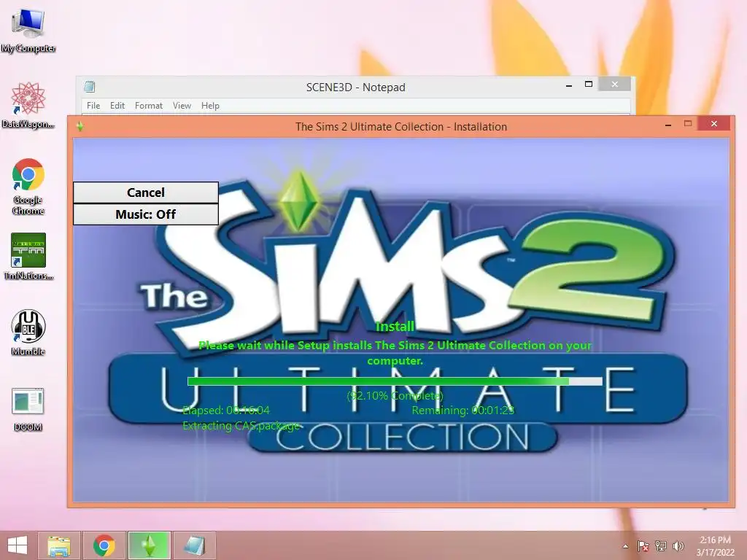
Task: Open the TmNations desktop shortcut
Action: (28, 256)
